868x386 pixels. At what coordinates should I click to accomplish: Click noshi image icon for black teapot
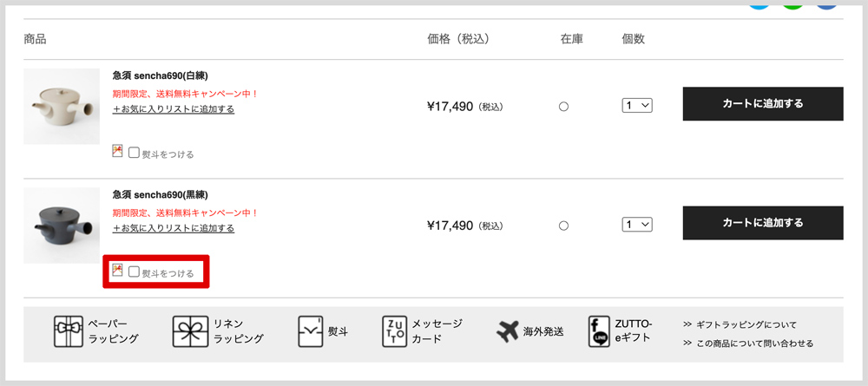pyautogui.click(x=117, y=270)
